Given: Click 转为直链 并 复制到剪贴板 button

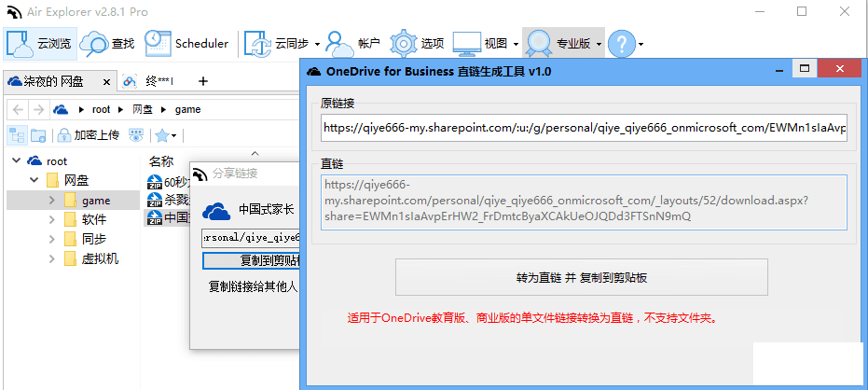Looking at the screenshot, I should [x=581, y=277].
